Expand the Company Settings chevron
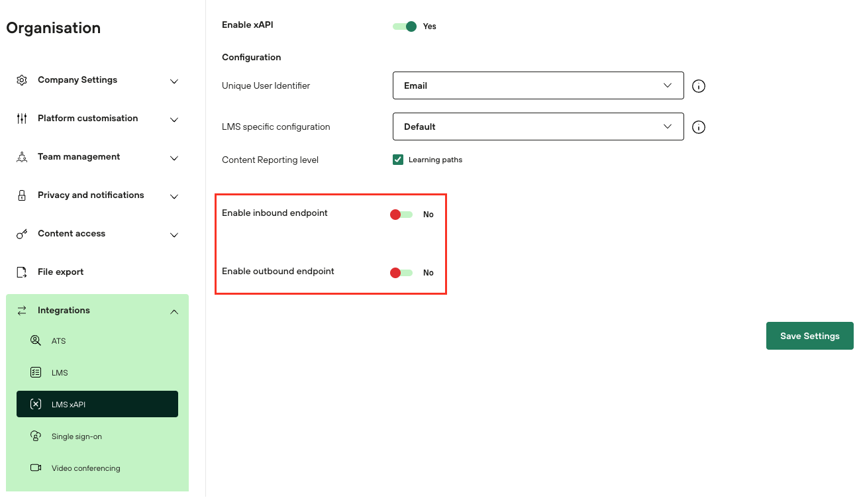The image size is (859, 504). pyautogui.click(x=174, y=81)
